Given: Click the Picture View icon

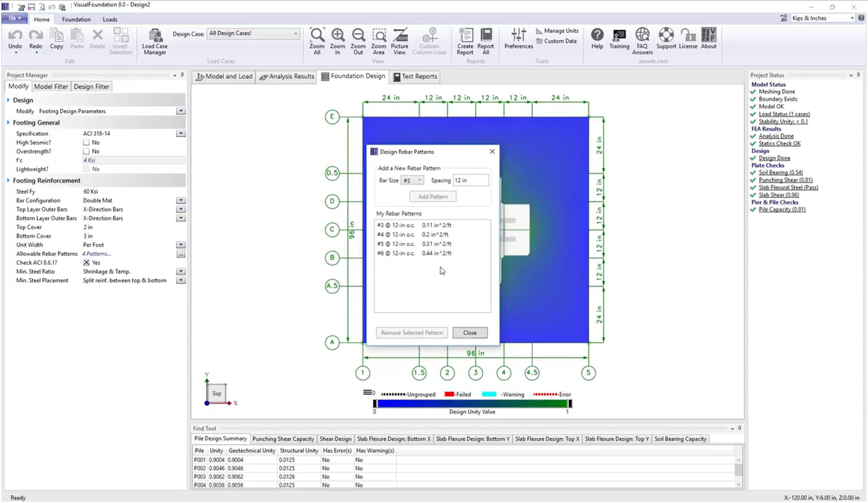Looking at the screenshot, I should click(x=400, y=35).
